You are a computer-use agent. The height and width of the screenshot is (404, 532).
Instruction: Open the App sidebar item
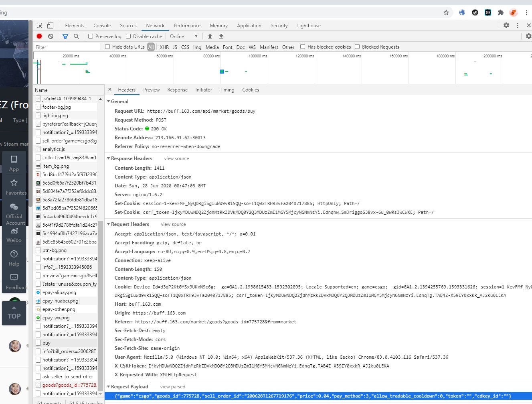(14, 163)
